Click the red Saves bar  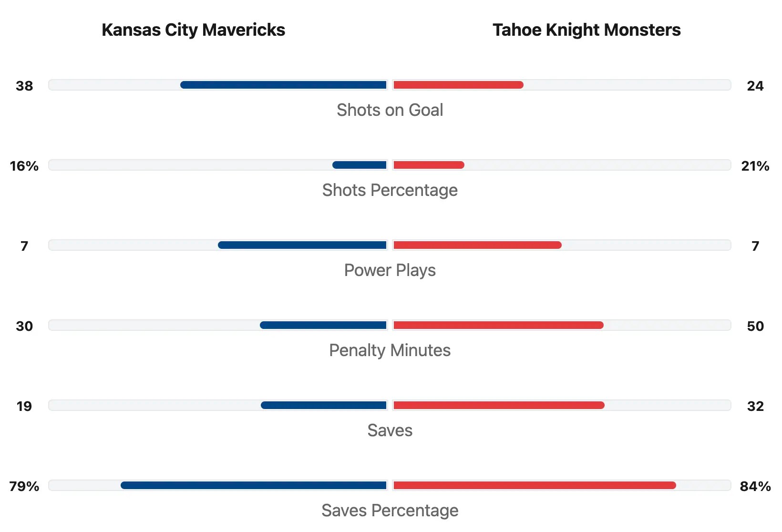pos(499,406)
